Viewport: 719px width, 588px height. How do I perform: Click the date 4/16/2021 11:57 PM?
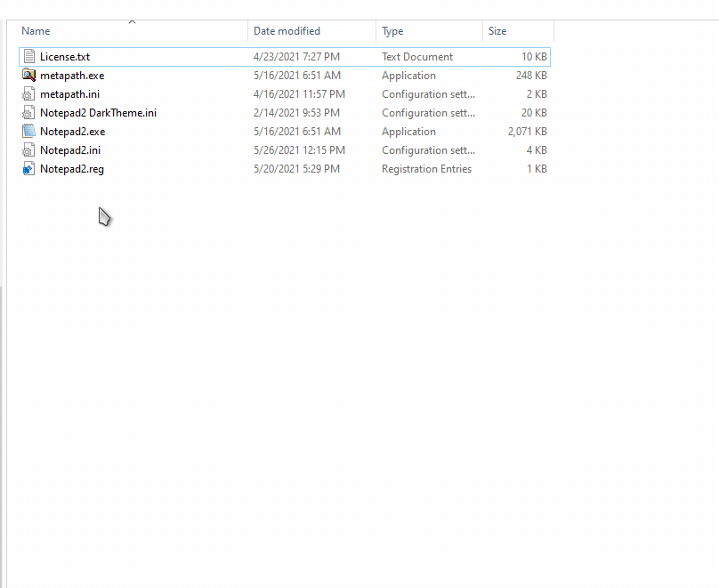299,94
